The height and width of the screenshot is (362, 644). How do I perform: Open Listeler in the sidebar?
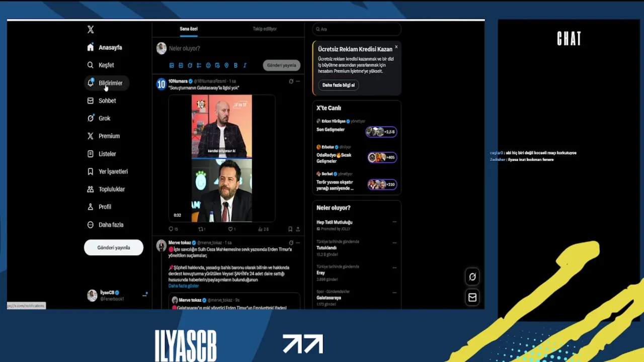coord(102,154)
